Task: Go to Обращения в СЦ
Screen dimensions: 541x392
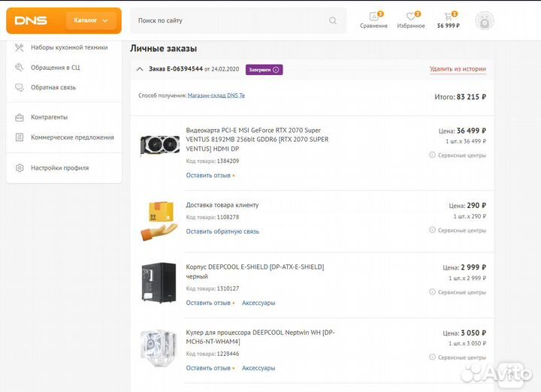Action: point(65,68)
